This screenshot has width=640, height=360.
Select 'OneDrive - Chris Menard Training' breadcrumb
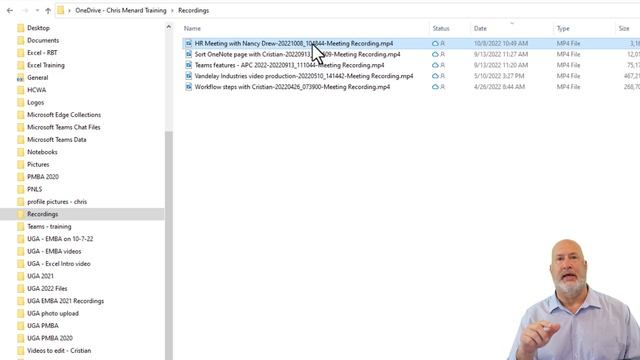(121, 11)
